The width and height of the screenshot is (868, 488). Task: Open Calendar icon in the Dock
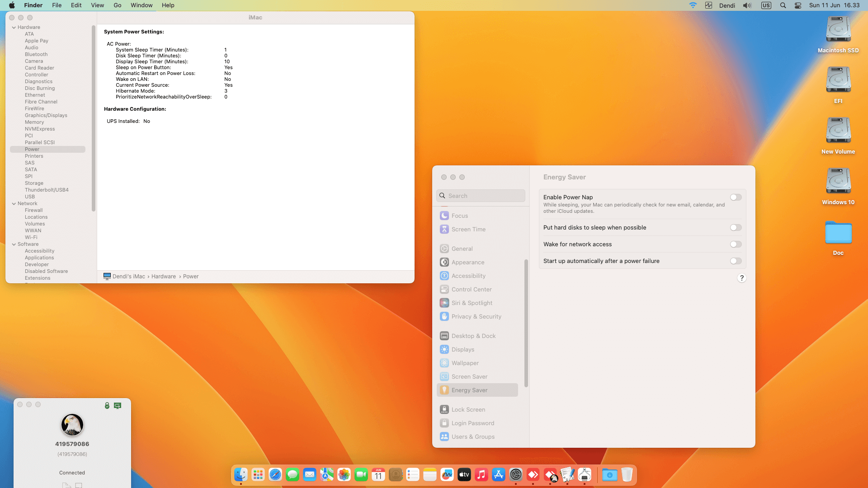(x=378, y=474)
